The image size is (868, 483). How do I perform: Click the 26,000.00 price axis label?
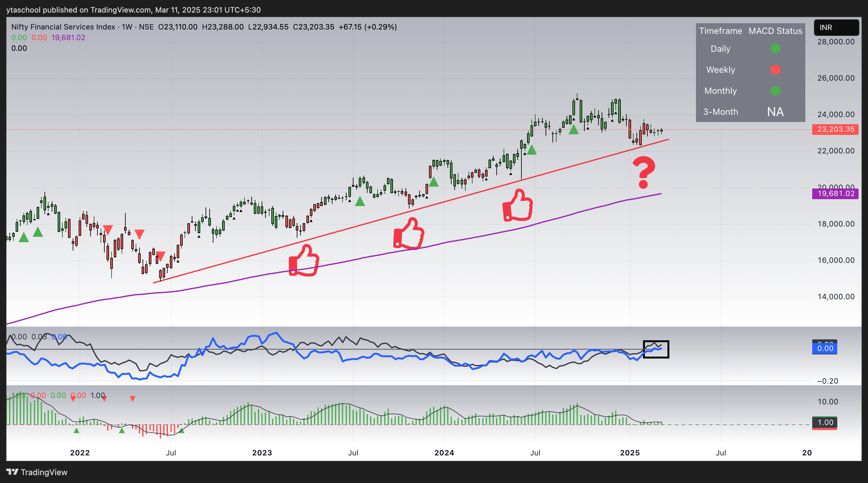pos(836,78)
